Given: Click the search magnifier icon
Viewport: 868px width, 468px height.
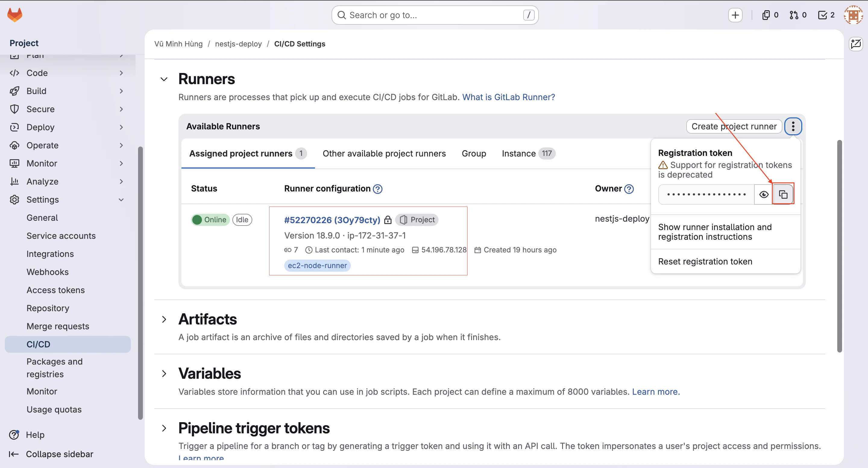Looking at the screenshot, I should (341, 15).
